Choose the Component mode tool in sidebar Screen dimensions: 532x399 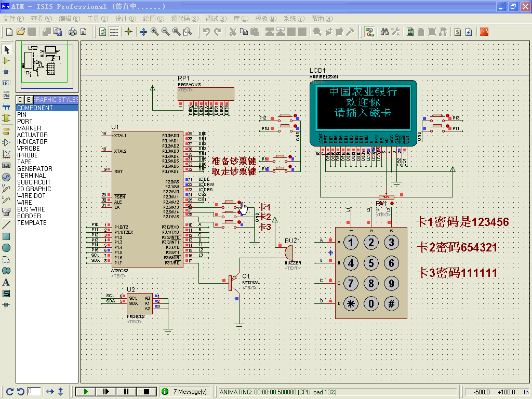6,61
